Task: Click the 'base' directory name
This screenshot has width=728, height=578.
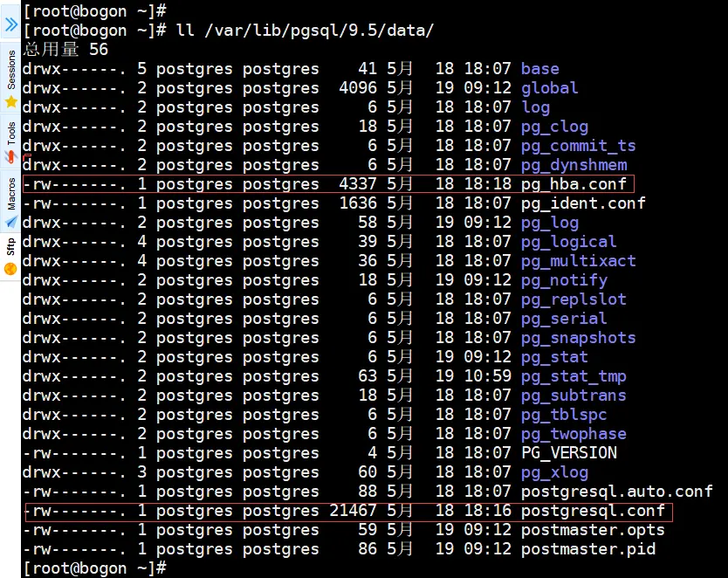Action: [x=540, y=69]
